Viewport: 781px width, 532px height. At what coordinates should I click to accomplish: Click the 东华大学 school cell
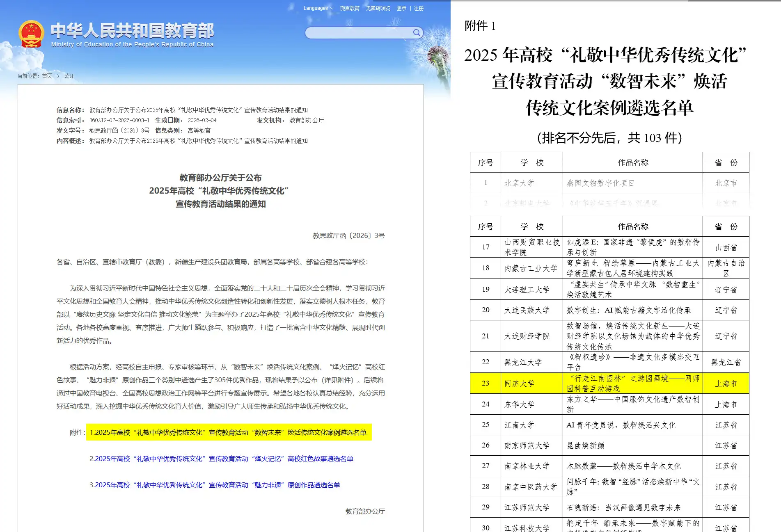click(x=531, y=404)
